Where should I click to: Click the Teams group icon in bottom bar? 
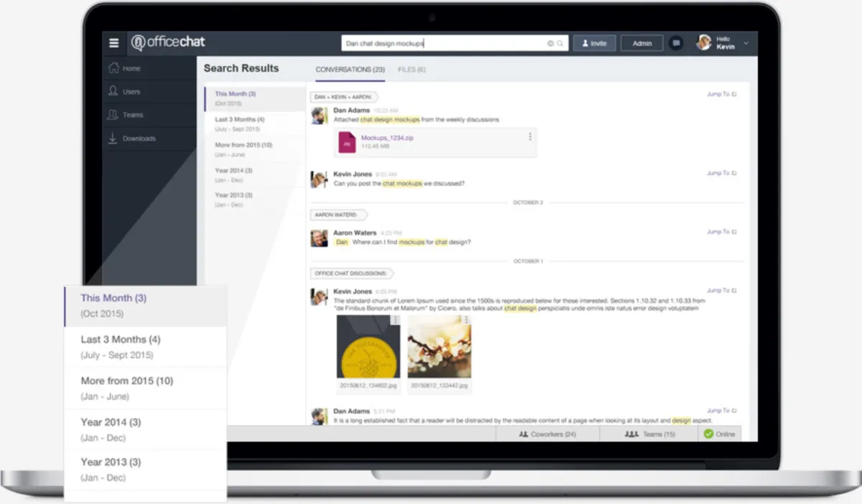click(x=631, y=434)
